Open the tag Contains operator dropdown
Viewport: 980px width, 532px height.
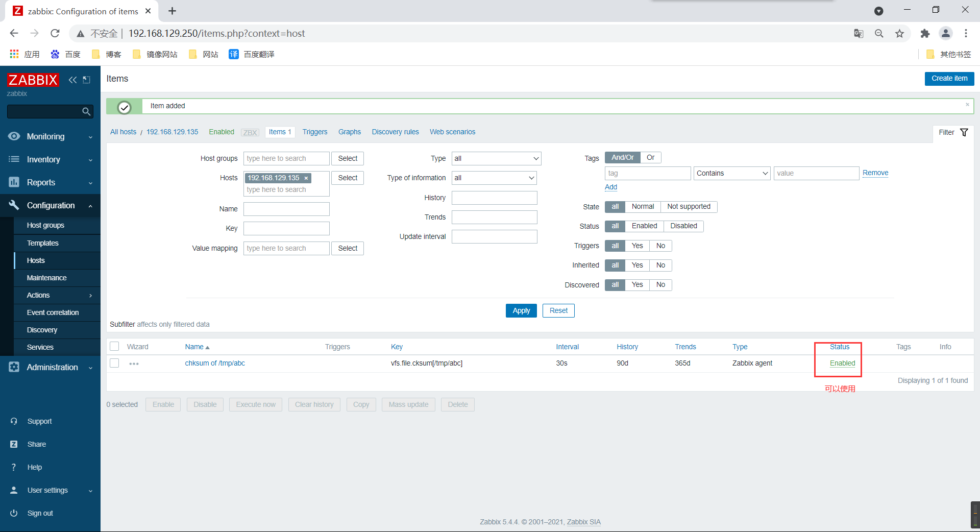[732, 174]
